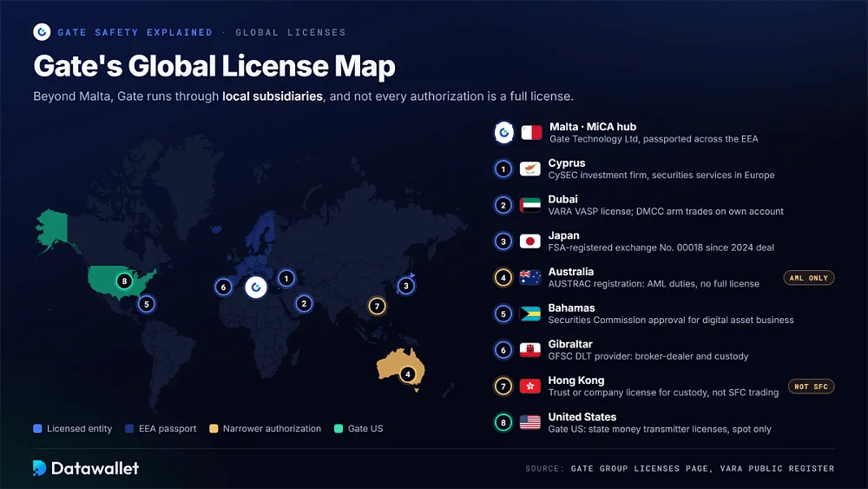This screenshot has height=489, width=868.
Task: Click the number 8 badge next to United States
Action: 503,422
